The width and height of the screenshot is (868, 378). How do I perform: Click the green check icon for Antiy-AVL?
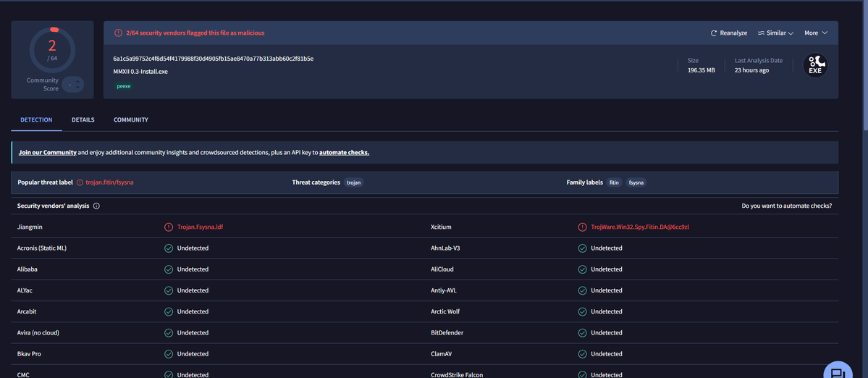[582, 290]
